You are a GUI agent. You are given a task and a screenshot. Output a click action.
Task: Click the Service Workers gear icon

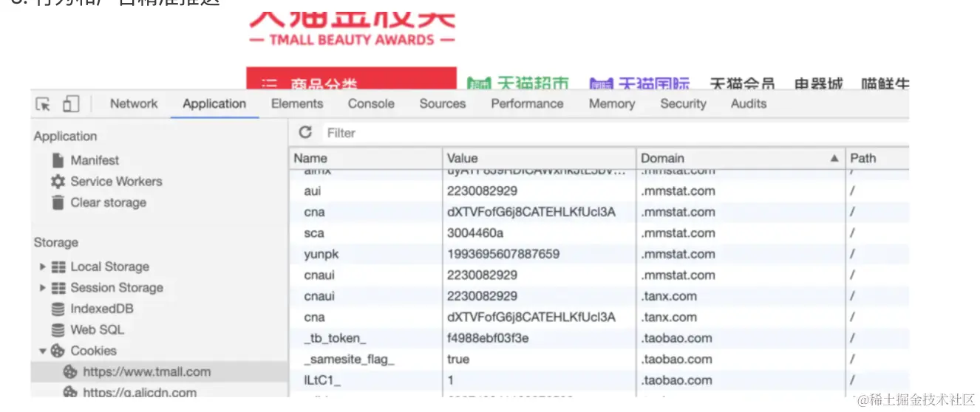(x=58, y=181)
